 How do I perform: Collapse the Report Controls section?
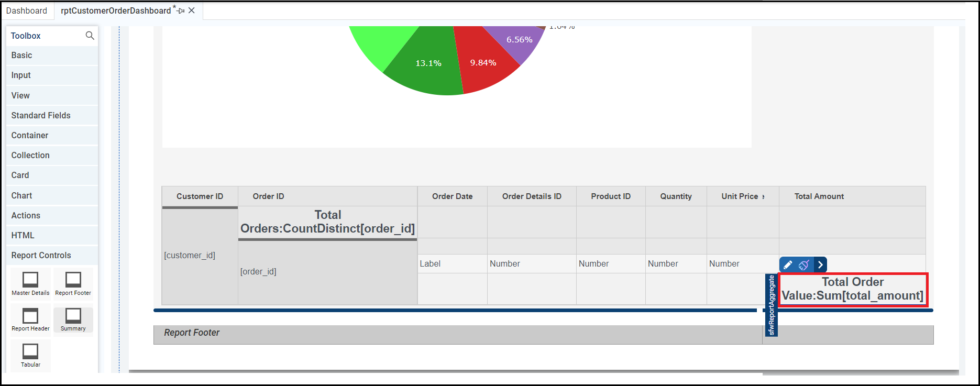click(x=52, y=255)
